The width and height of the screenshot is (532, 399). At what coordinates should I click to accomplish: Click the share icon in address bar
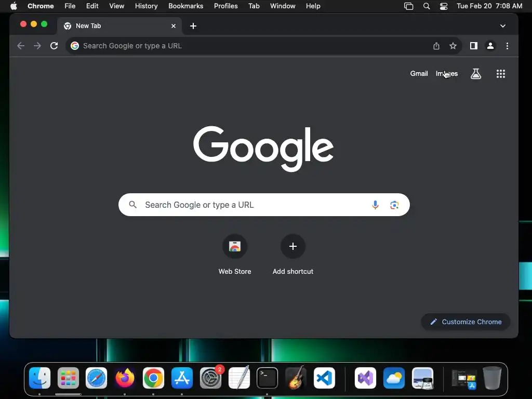pyautogui.click(x=436, y=46)
